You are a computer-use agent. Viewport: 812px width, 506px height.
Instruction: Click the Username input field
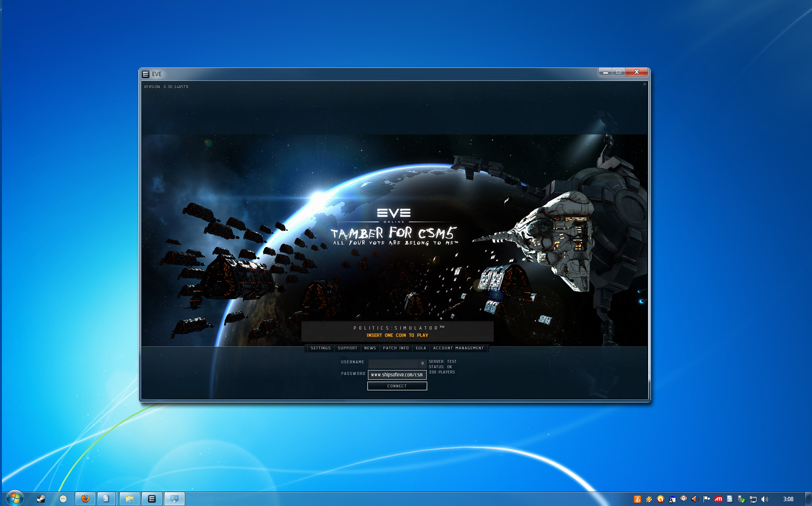pyautogui.click(x=394, y=363)
